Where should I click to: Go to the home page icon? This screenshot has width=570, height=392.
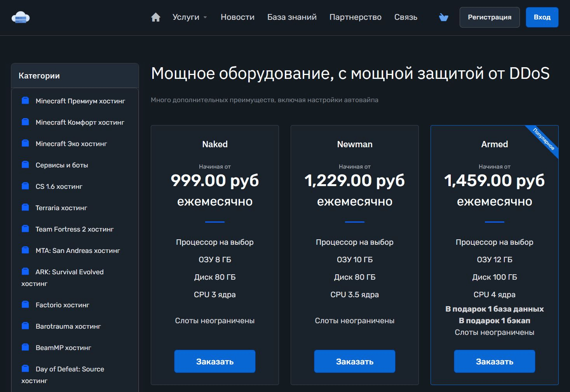[x=156, y=17]
